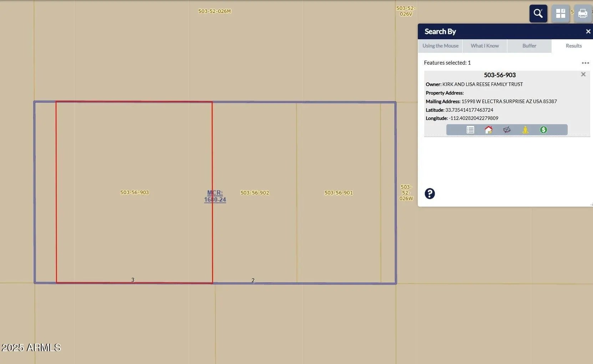Click the red house property icon
The height and width of the screenshot is (364, 593).
pos(488,130)
